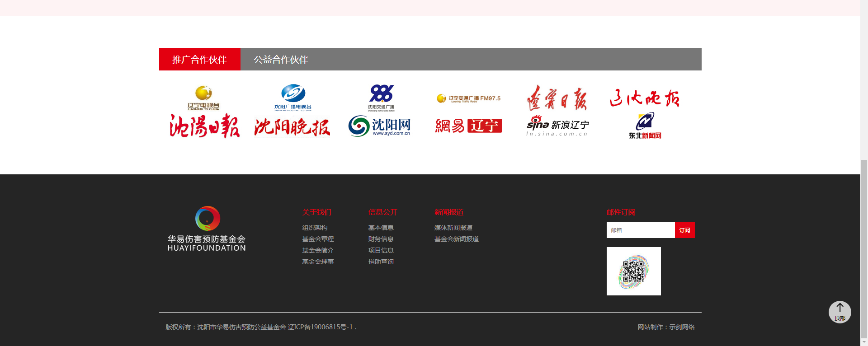Click the 顶部 back-to-top arrow button
The width and height of the screenshot is (868, 346).
tap(840, 312)
